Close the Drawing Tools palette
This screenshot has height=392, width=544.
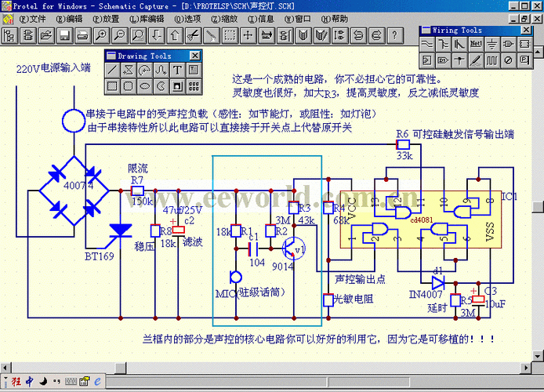coord(195,56)
